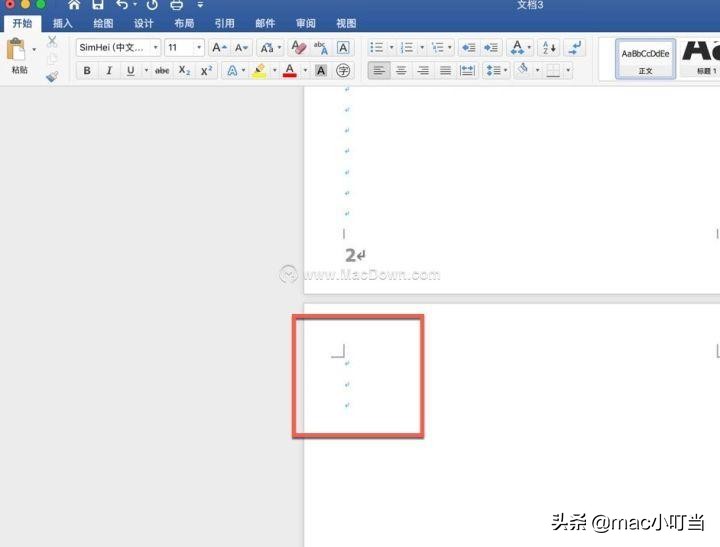Click the Asian layout A icon

pos(518,47)
